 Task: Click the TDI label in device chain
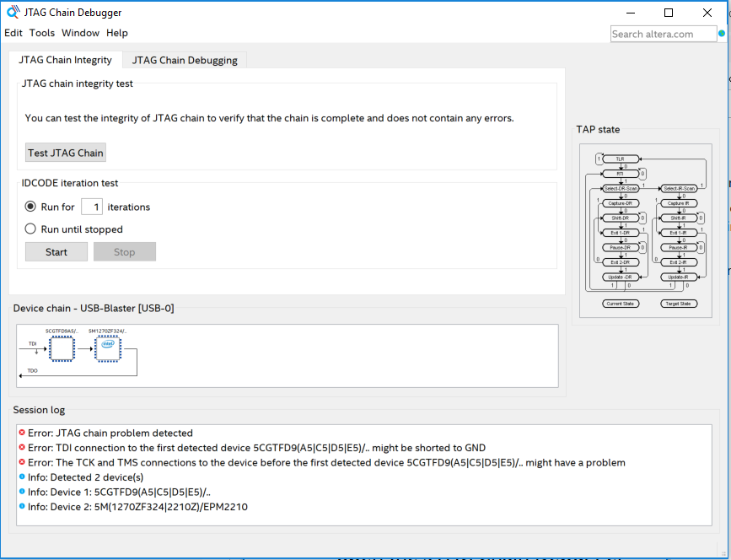(33, 343)
